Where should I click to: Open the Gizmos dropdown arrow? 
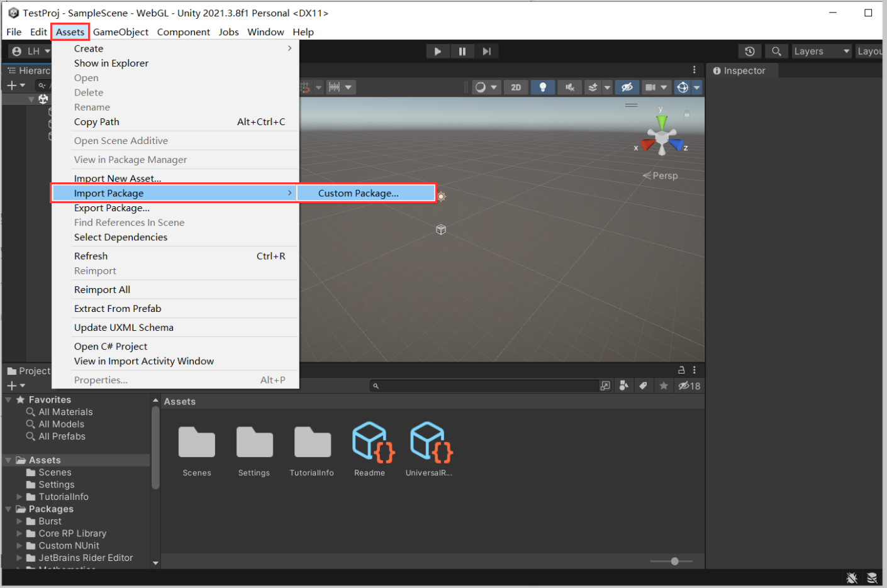[697, 87]
